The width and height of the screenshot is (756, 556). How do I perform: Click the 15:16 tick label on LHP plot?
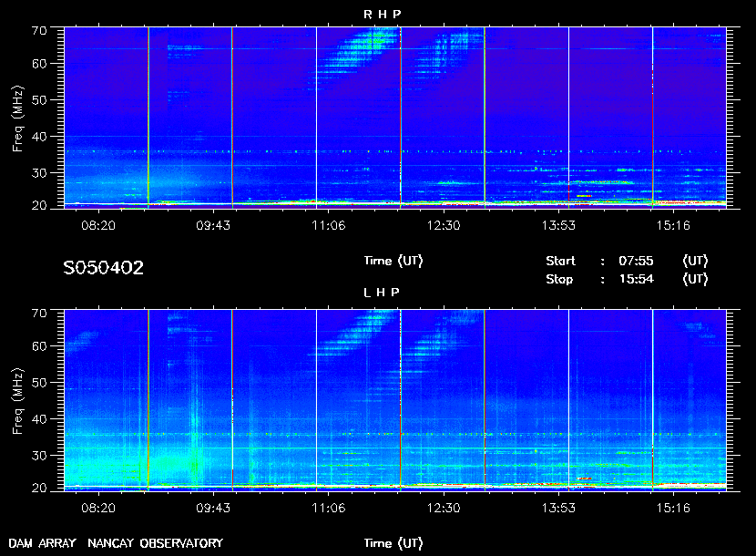[x=673, y=509]
